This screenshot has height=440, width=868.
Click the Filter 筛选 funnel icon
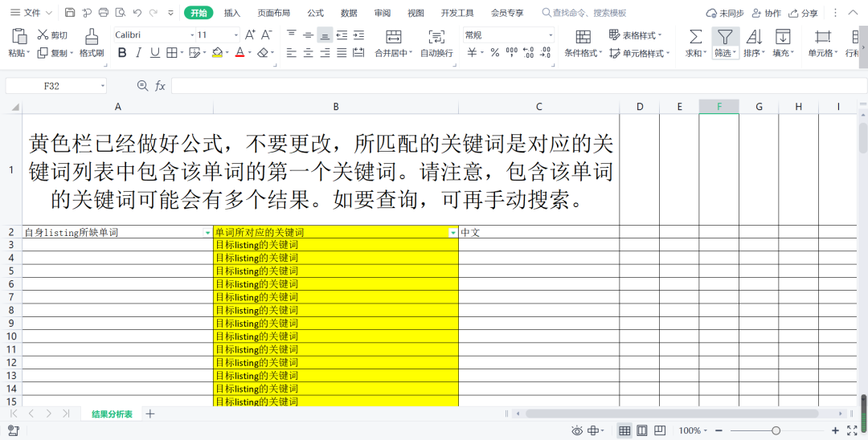[725, 37]
